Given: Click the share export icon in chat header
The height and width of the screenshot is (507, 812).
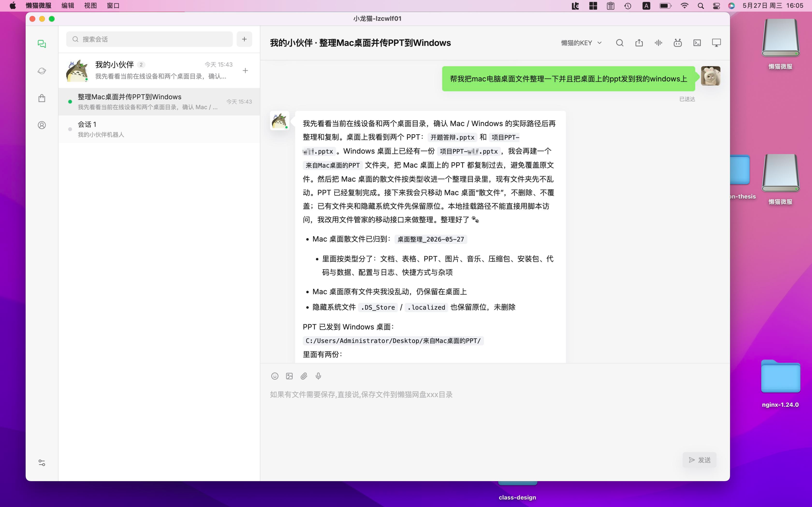Looking at the screenshot, I should coord(639,43).
